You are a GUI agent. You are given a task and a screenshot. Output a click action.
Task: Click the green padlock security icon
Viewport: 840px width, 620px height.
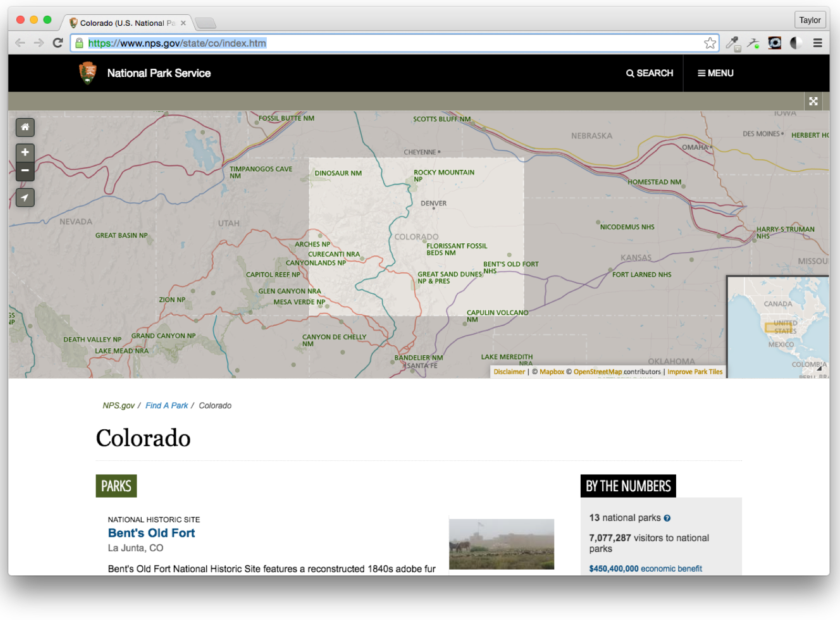79,43
